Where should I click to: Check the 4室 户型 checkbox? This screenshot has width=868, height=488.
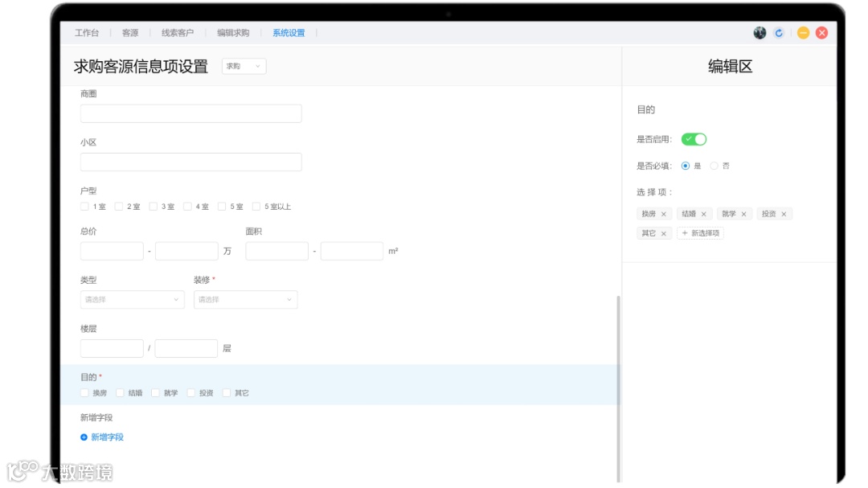pyautogui.click(x=187, y=207)
